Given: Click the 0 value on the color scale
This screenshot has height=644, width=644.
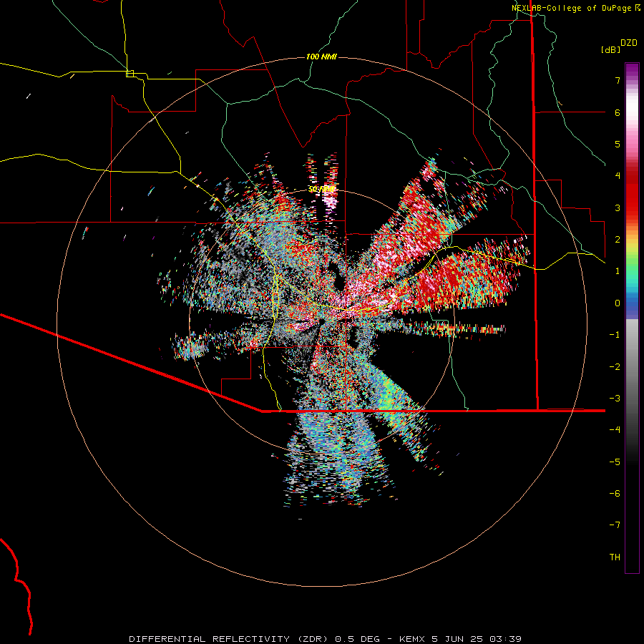Looking at the screenshot, I should pos(618,303).
